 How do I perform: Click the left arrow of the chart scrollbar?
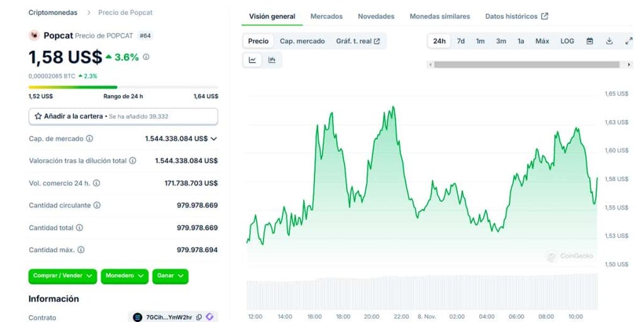pyautogui.click(x=430, y=65)
